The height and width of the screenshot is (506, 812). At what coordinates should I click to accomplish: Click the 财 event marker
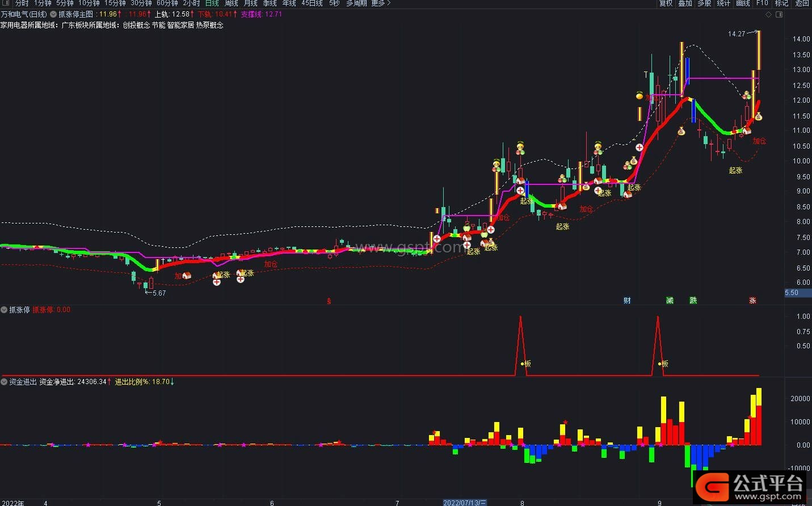pos(627,301)
